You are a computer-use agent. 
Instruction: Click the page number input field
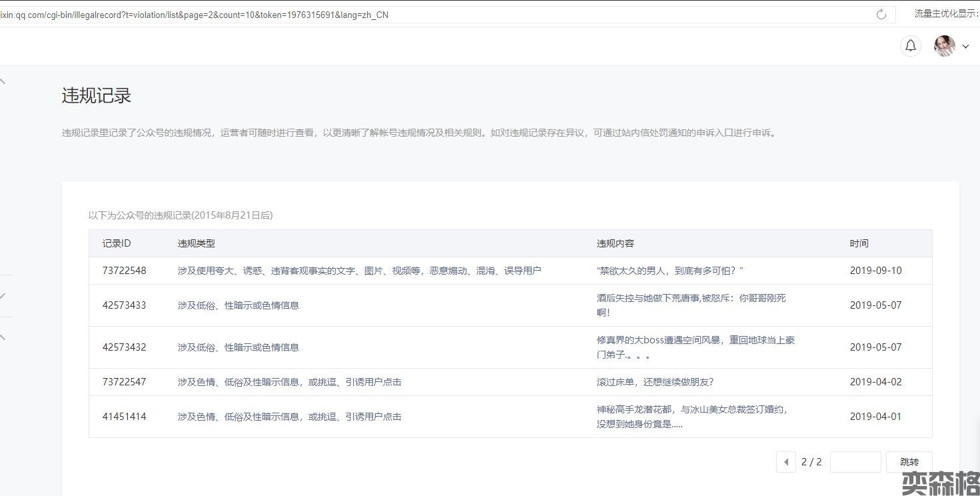point(855,462)
